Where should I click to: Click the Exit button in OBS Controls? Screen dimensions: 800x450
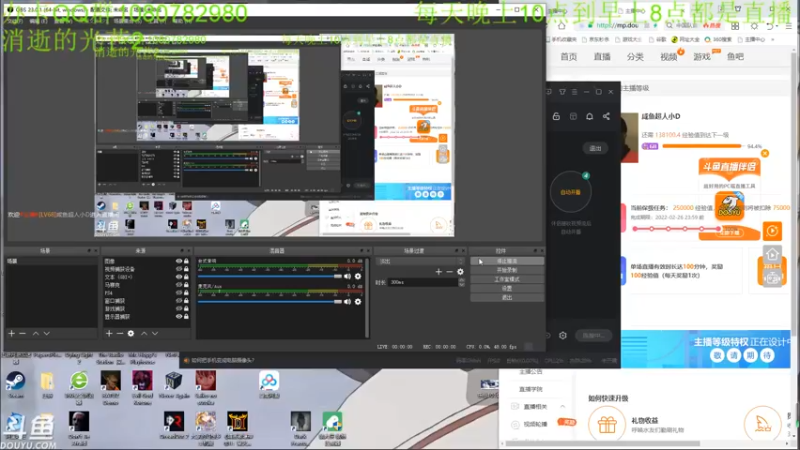(507, 297)
